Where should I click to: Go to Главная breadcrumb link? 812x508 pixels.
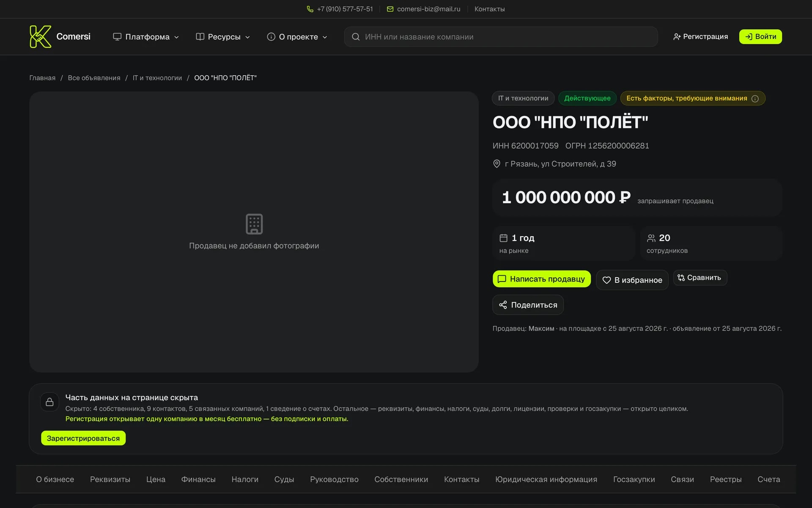[x=42, y=78]
